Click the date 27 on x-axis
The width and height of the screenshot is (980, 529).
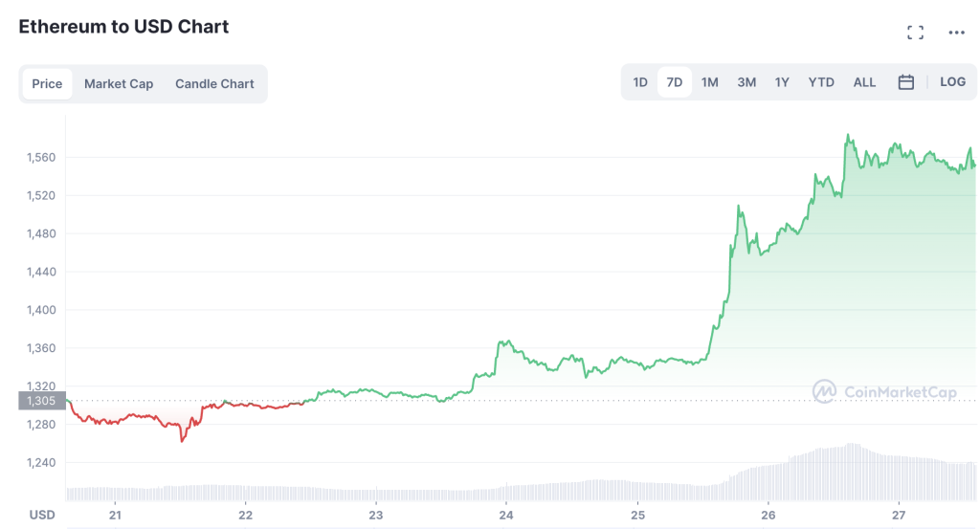pyautogui.click(x=899, y=516)
